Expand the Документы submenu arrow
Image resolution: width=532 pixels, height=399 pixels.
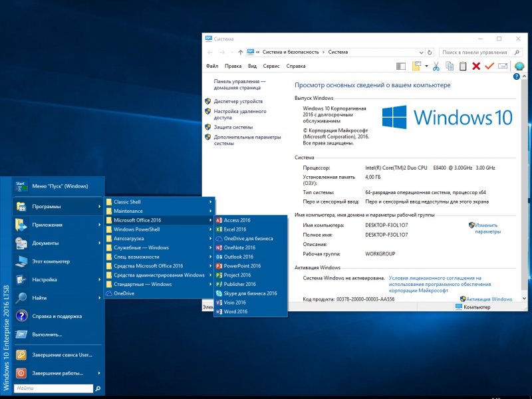pyautogui.click(x=99, y=243)
